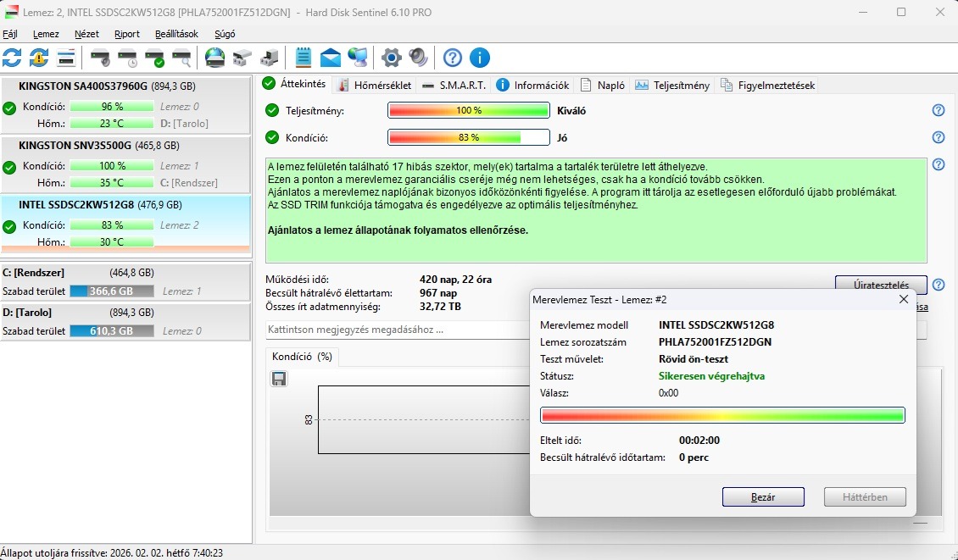Click the green disk status description box
958x560 pixels.
(x=596, y=211)
